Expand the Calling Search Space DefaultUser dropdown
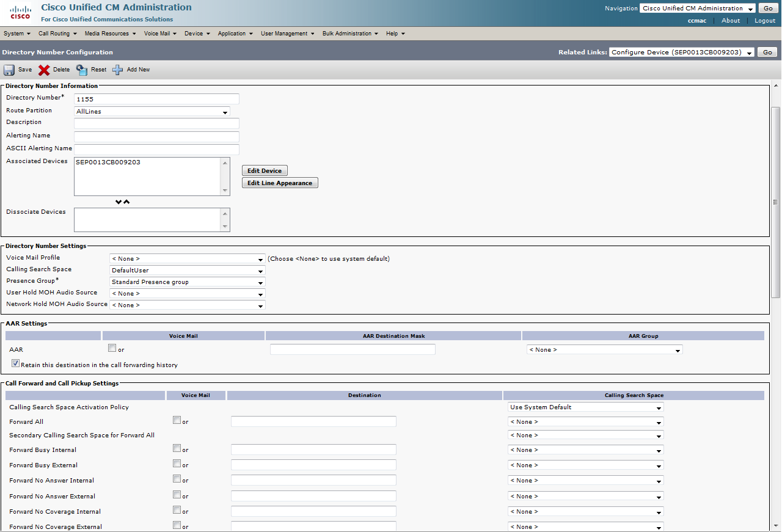This screenshot has width=782, height=532. [x=187, y=270]
